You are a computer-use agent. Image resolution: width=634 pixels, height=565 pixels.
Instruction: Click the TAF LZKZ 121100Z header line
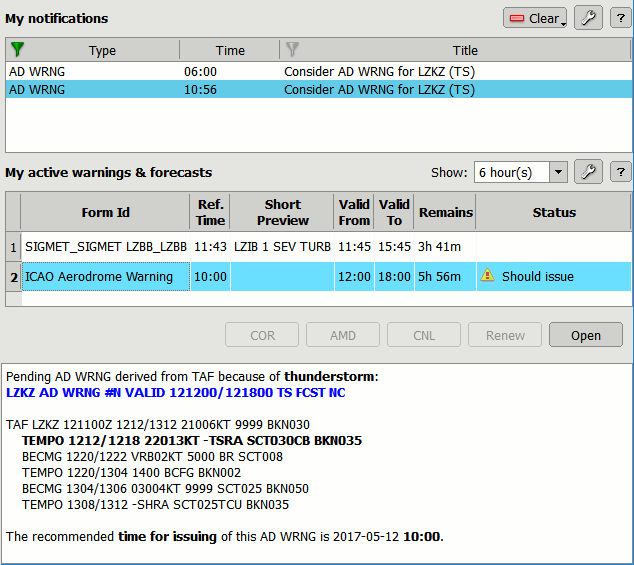click(158, 425)
